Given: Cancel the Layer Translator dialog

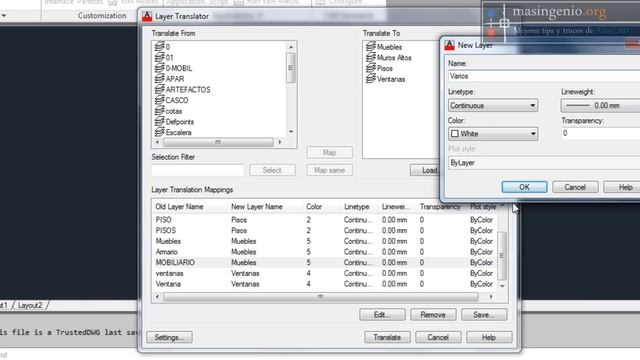Looking at the screenshot, I should click(438, 337).
